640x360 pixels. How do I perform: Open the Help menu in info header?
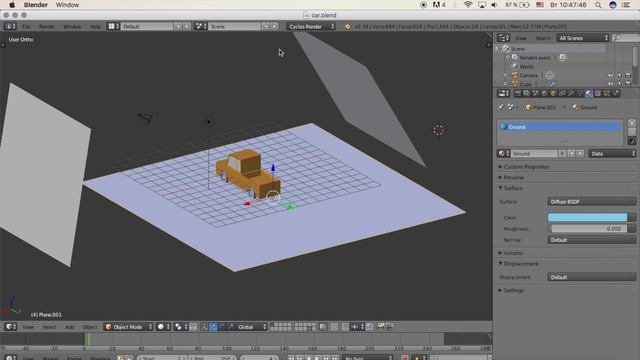click(95, 27)
